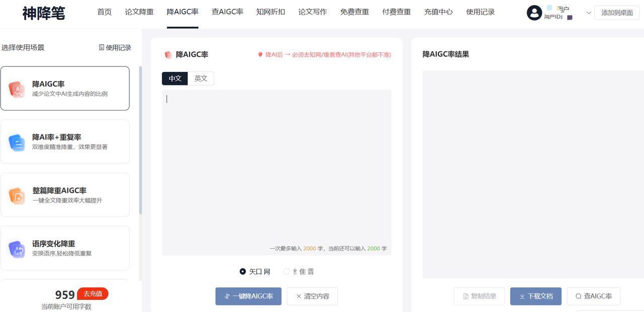
Task: Open 查AIGC率 menu item
Action: tap(227, 12)
